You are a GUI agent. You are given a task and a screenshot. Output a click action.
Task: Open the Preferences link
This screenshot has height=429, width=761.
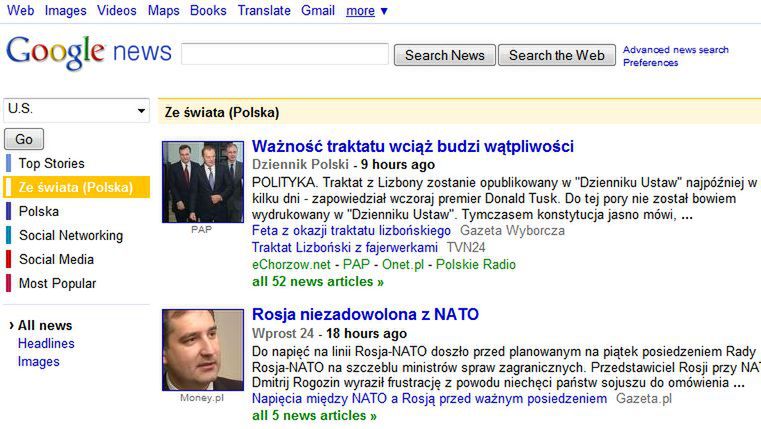pos(650,63)
